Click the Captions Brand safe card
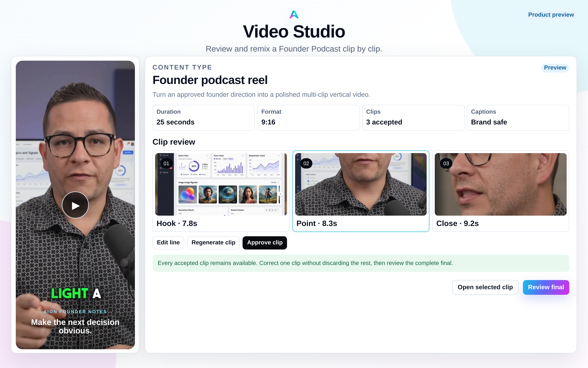Screen dimensions: 588x368 (518, 118)
